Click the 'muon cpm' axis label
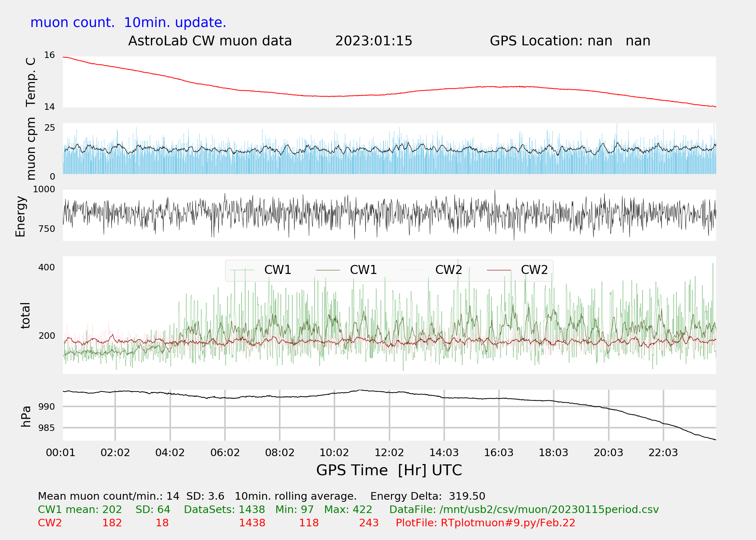The image size is (756, 540). [x=31, y=148]
